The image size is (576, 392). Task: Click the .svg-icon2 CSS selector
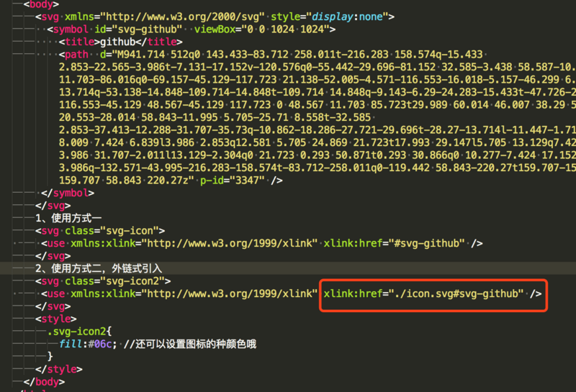(76, 331)
